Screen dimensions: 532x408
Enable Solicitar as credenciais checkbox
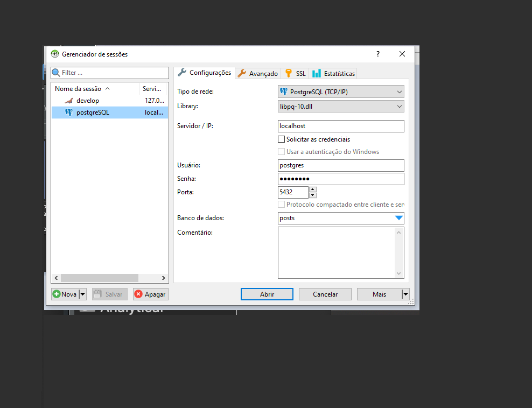click(x=281, y=139)
